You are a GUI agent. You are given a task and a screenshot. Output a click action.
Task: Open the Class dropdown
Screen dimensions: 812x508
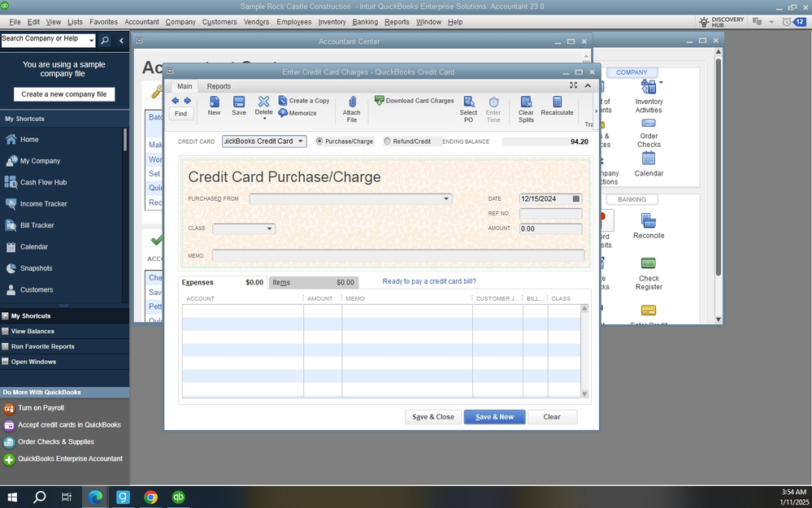pyautogui.click(x=269, y=228)
